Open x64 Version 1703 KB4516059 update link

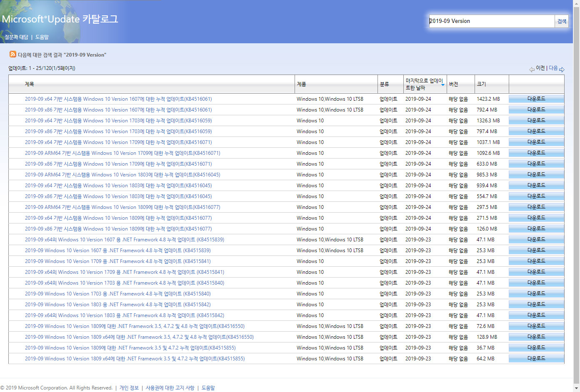click(x=118, y=121)
